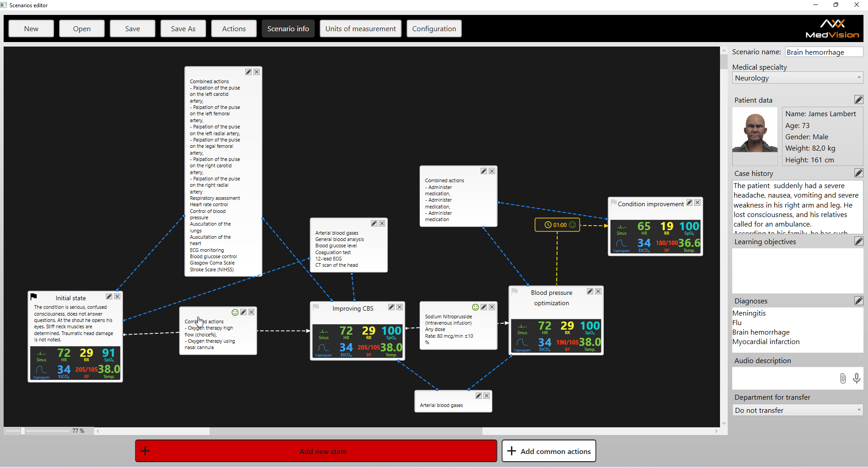Click the Learning objectives edit pencil
868x468 pixels.
[x=858, y=241]
